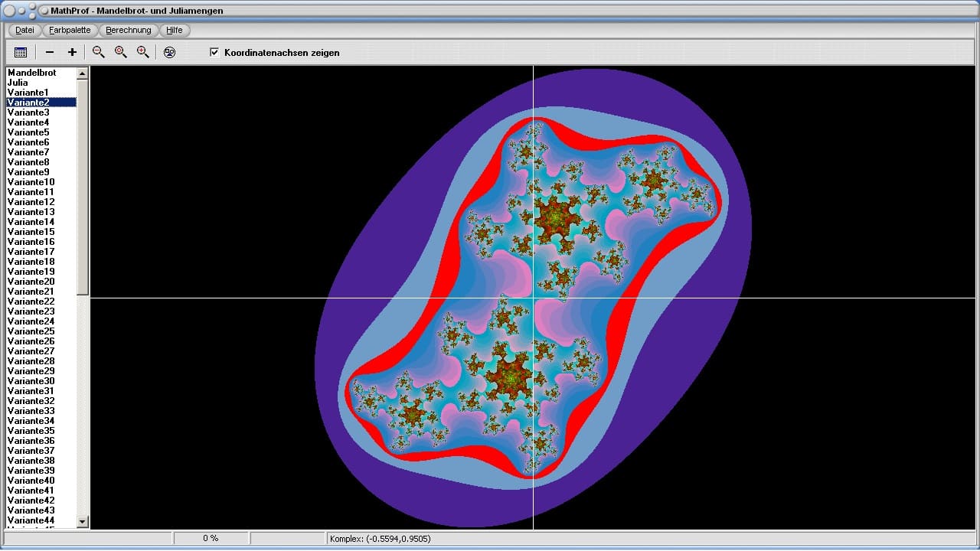Screen dimensions: 980x551
Task: Uncheck Koordinatenachsen zeigen checkbox
Action: click(214, 52)
